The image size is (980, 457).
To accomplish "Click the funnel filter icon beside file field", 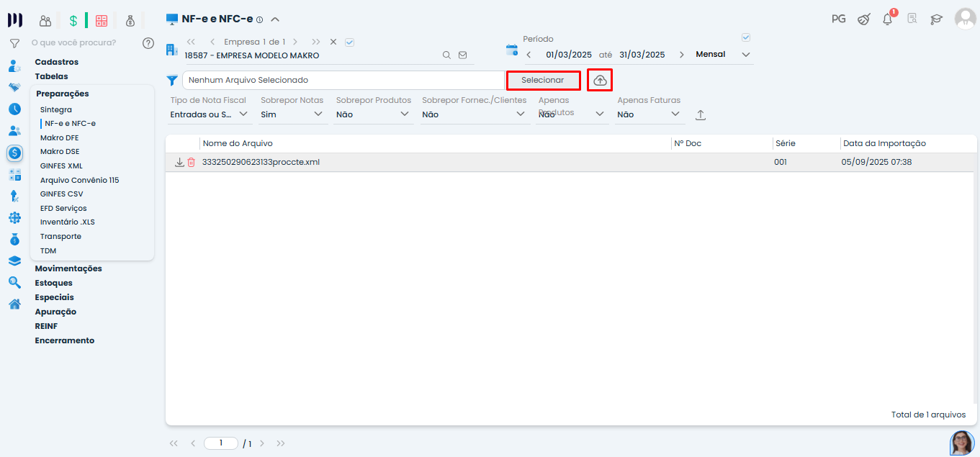I will (172, 81).
